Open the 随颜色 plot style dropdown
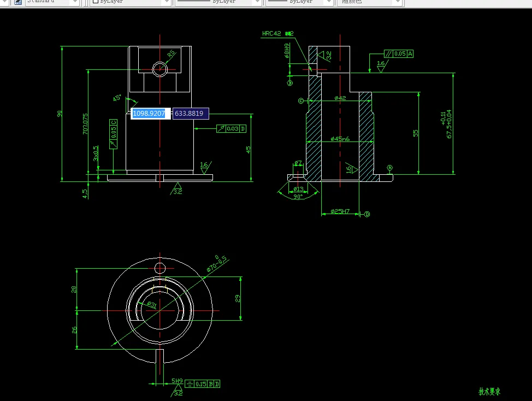Screen dimensions: 532x401 click(398, 2)
